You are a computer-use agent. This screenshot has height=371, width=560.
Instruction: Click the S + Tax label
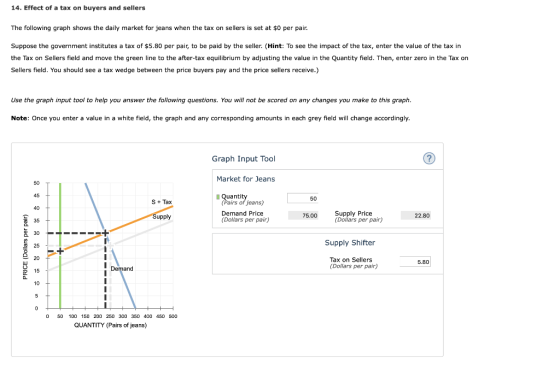coord(161,202)
